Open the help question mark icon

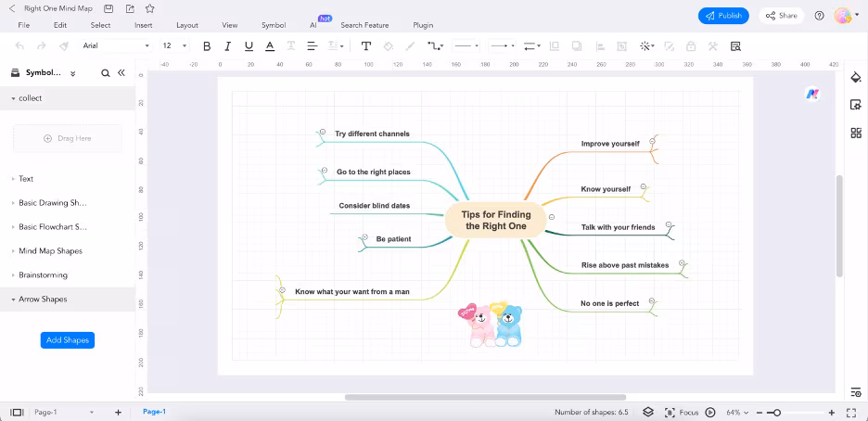(819, 16)
